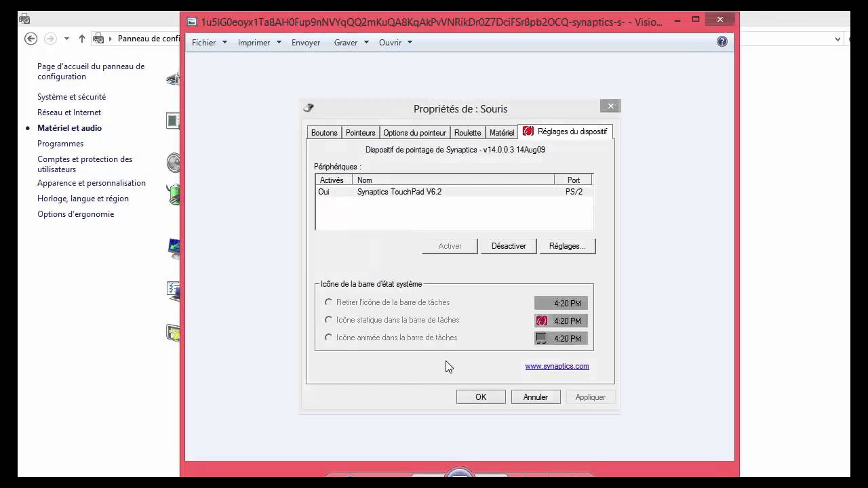Open the Imprimer dropdown menu

[259, 42]
